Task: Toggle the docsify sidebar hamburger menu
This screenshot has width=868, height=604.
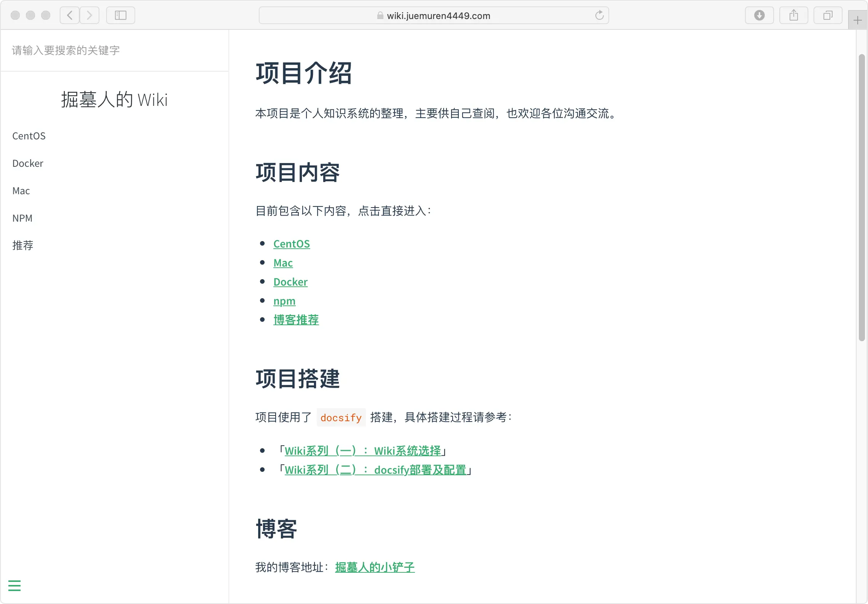Action: [14, 585]
